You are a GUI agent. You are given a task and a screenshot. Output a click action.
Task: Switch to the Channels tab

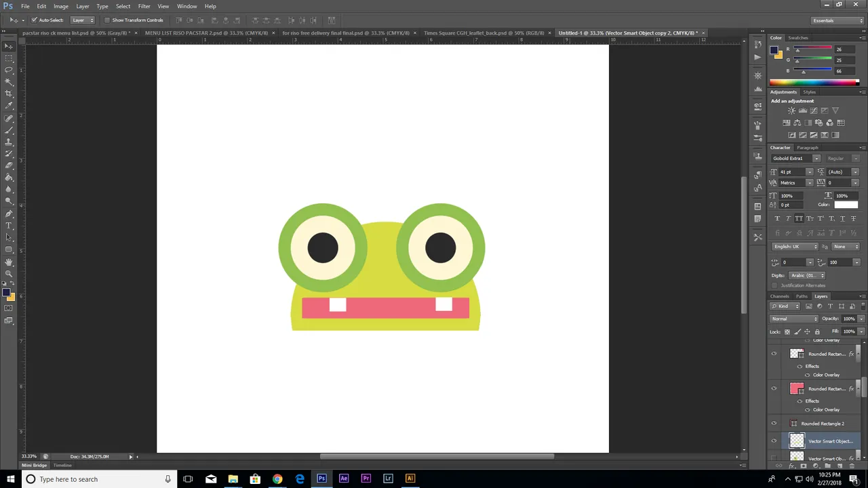[x=779, y=296]
